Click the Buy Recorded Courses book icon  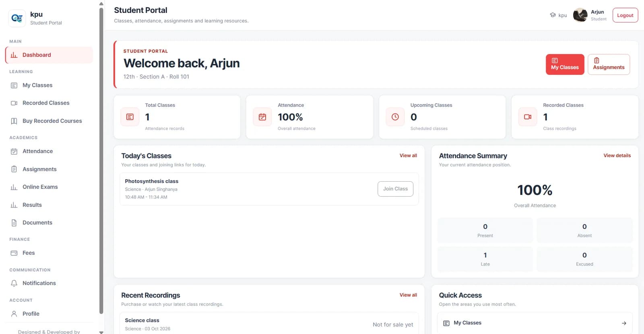tap(14, 121)
